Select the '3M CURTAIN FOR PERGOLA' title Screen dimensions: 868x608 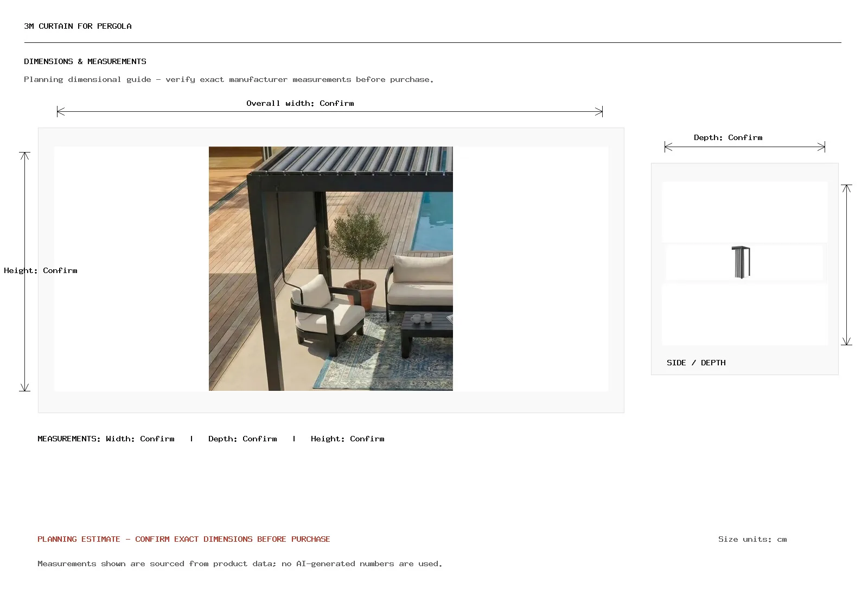click(78, 26)
